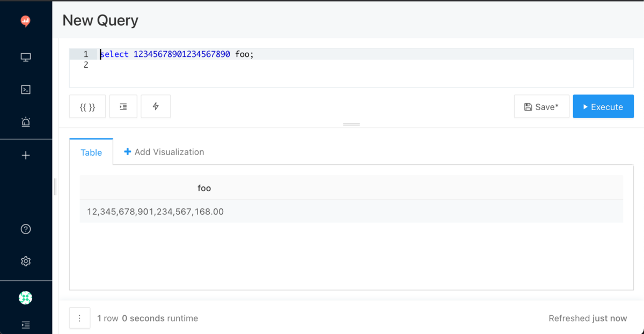Image resolution: width=644 pixels, height=334 pixels.
Task: Click the foo column header in results
Action: tap(204, 188)
